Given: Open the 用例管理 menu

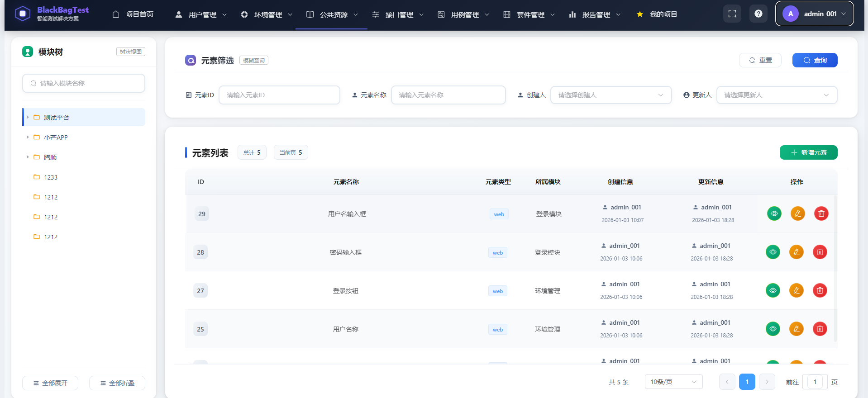Looking at the screenshot, I should (x=463, y=14).
